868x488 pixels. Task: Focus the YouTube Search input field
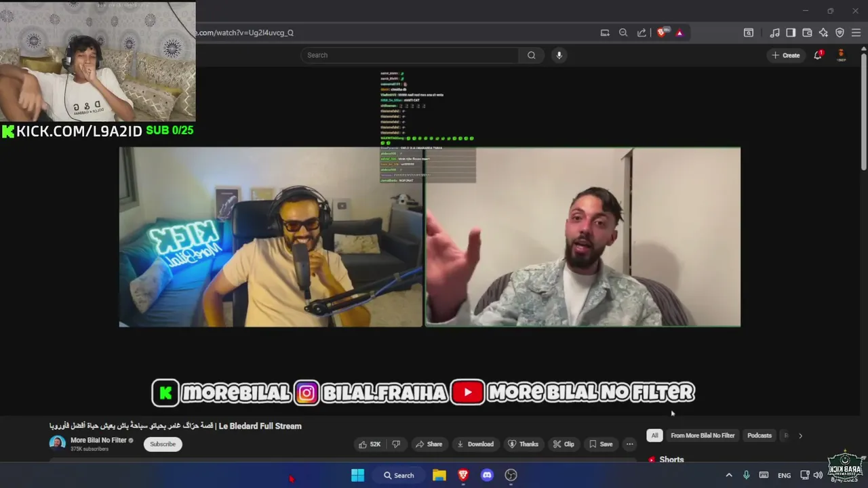(x=410, y=55)
